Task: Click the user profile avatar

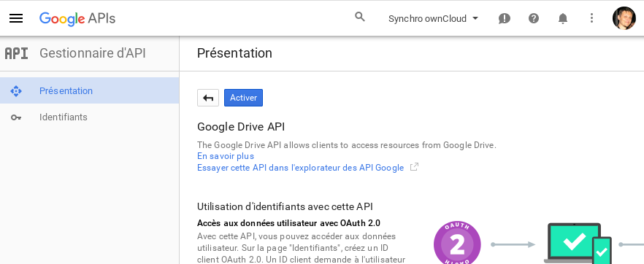Action: click(x=624, y=18)
